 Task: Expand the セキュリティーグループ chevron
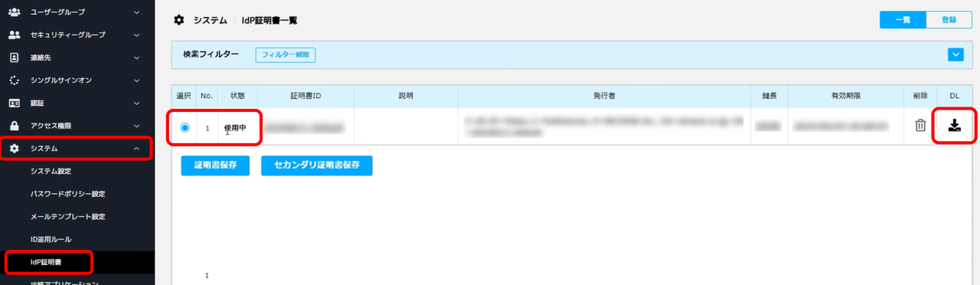[x=136, y=34]
